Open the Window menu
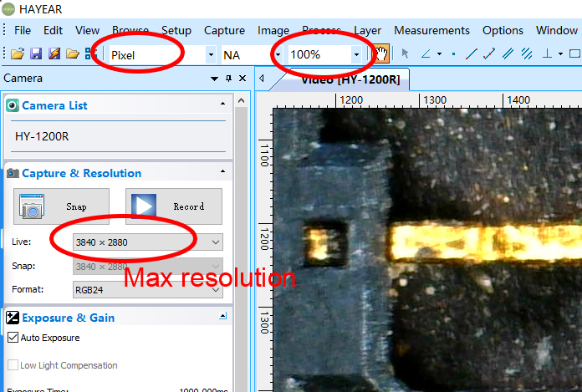The image size is (582, 392). tap(557, 30)
